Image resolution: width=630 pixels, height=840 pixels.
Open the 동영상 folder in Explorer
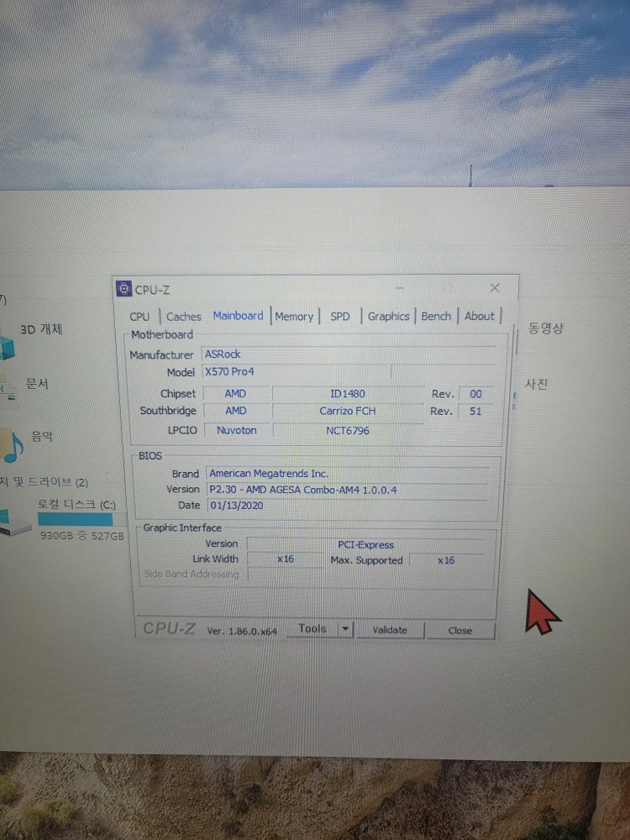pos(545,328)
